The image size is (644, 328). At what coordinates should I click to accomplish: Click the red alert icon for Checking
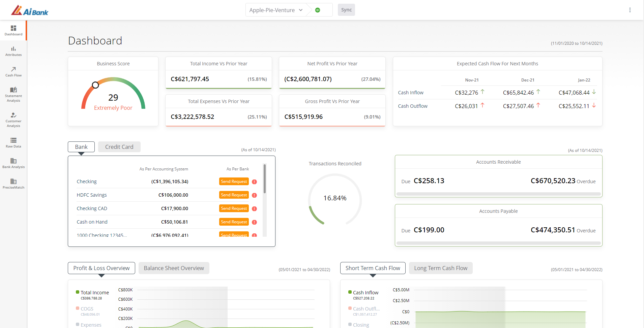[x=255, y=182]
